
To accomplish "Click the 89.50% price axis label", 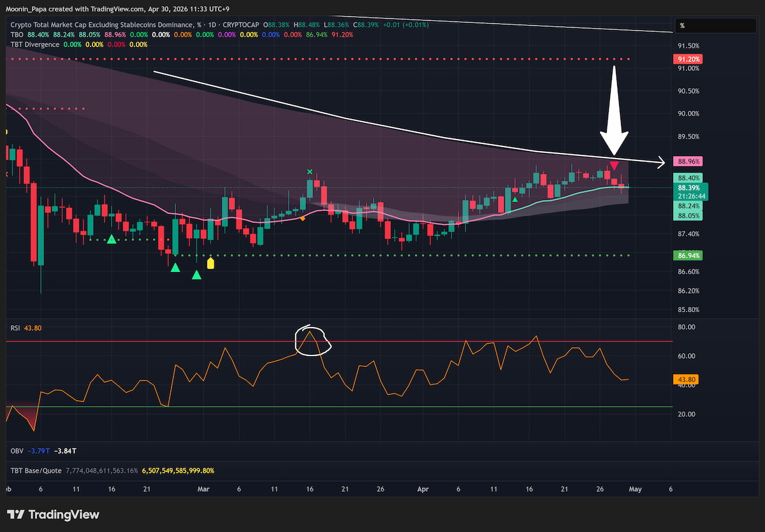I will (x=688, y=137).
